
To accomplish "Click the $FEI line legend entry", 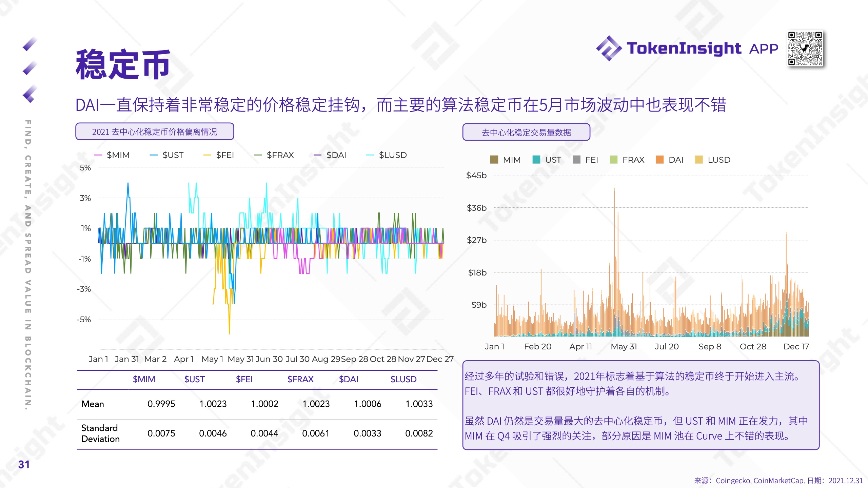I will tap(219, 155).
